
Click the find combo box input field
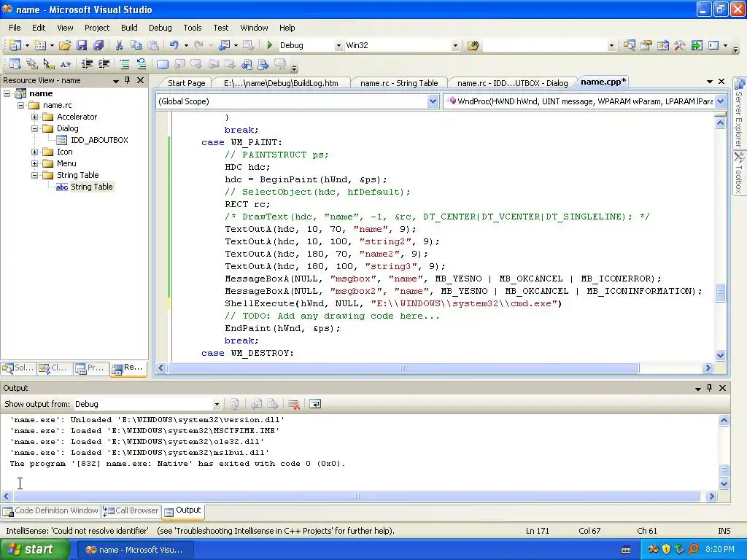[x=545, y=46]
